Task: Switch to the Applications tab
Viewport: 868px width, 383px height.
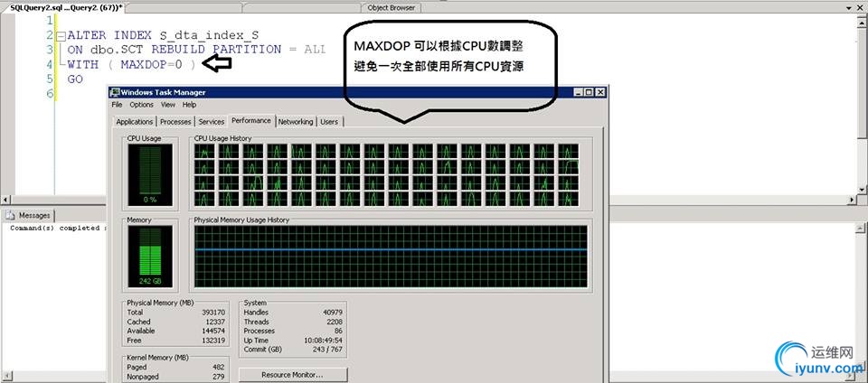Action: coord(135,122)
